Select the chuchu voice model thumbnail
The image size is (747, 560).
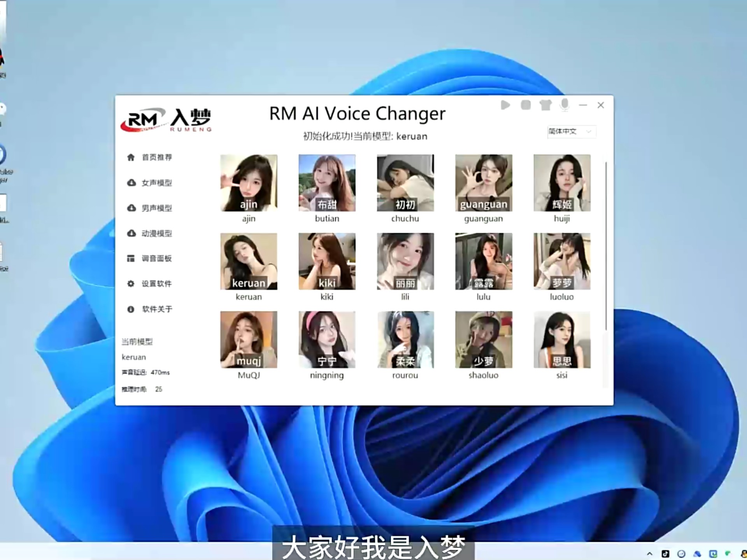click(x=405, y=183)
